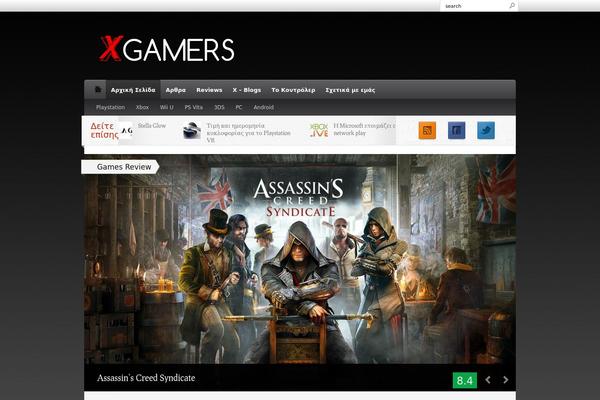Click the 8.4 review score badge
Viewport: 600px width, 400px height.
(x=465, y=380)
